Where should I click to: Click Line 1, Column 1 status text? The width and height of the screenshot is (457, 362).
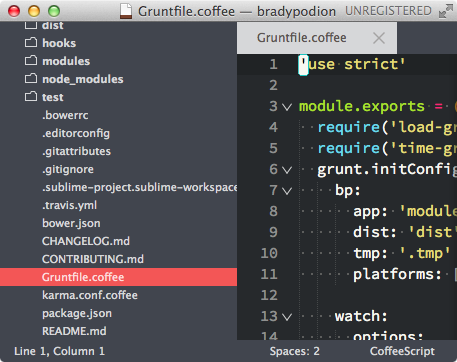(59, 351)
